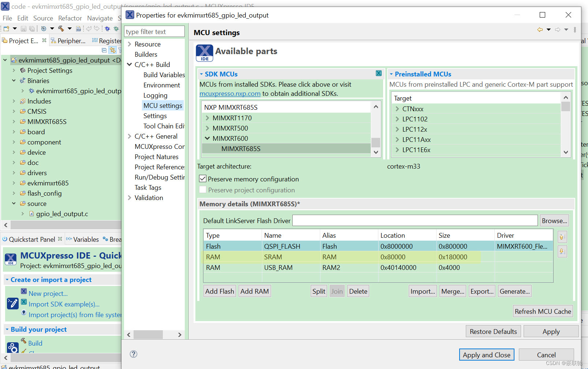Click the Undo arrow icon in toolbar
Screen dimensions: 588x369
89,29
